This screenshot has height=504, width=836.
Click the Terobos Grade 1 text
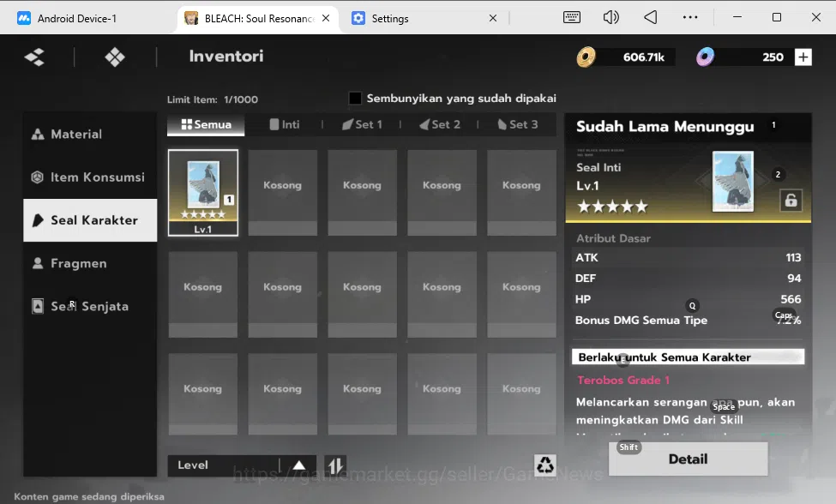pos(623,381)
